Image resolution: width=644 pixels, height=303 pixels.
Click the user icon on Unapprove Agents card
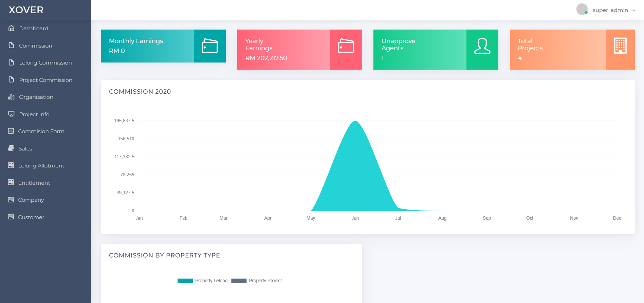482,46
